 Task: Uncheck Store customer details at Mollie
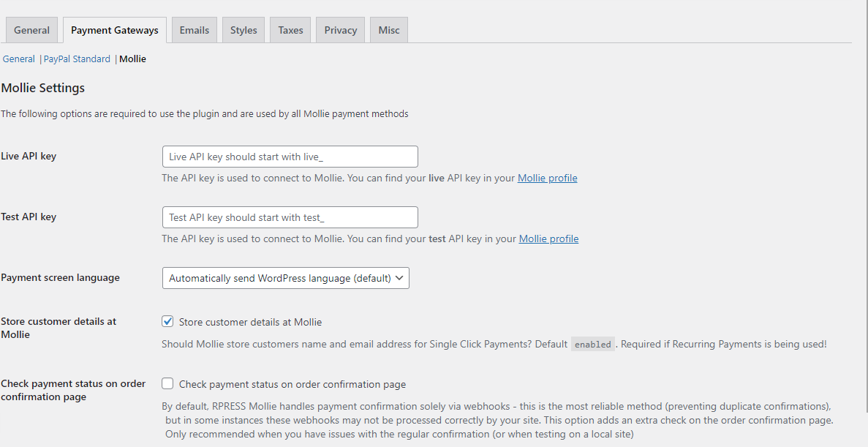(167, 321)
